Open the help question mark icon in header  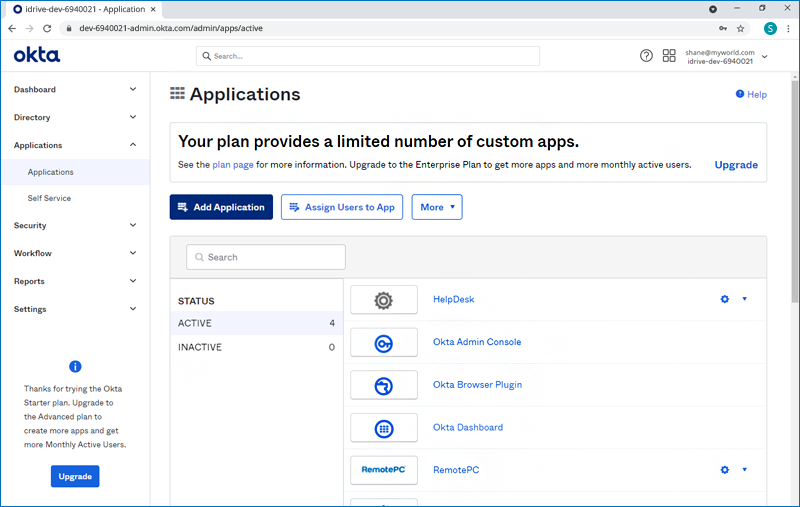(646, 56)
